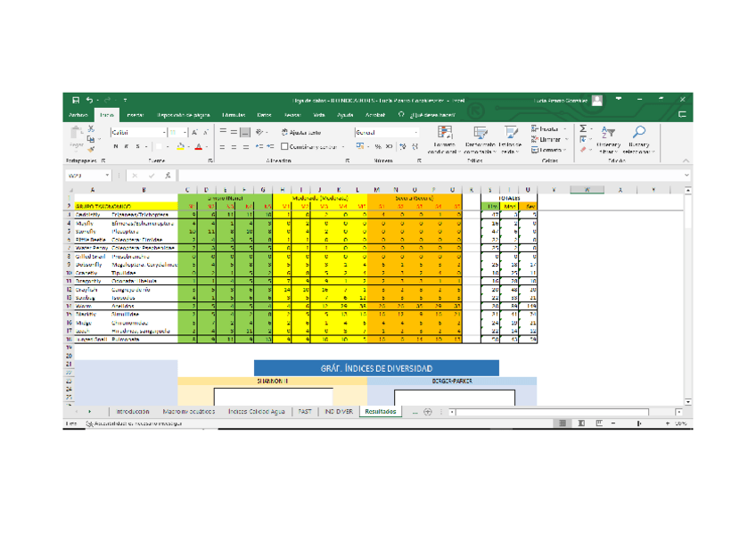This screenshot has height=534, width=756.
Task: Click the cell borders icon
Action: [159, 146]
